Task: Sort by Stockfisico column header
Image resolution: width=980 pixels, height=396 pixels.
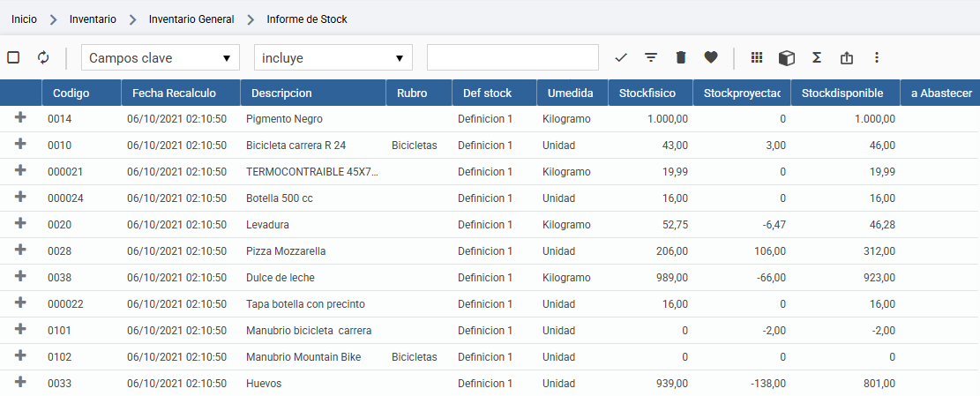Action: (650, 93)
